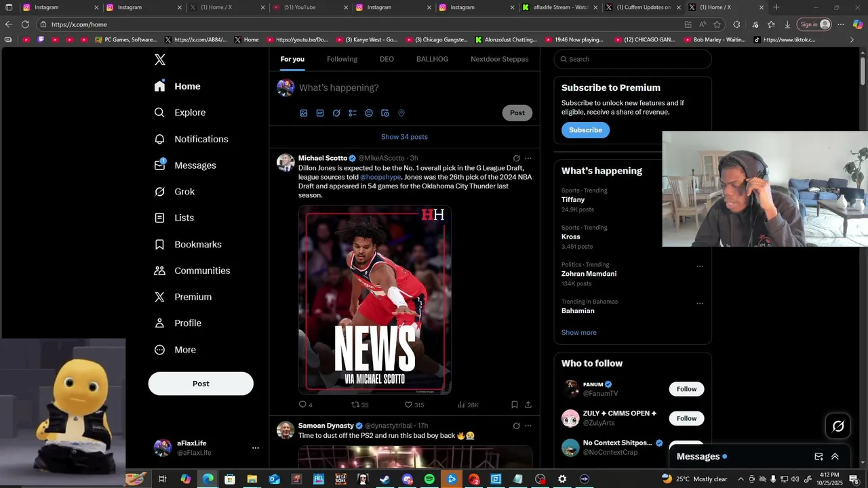This screenshot has width=868, height=488.
Task: Open the Tiffany trending topic
Action: point(573,200)
